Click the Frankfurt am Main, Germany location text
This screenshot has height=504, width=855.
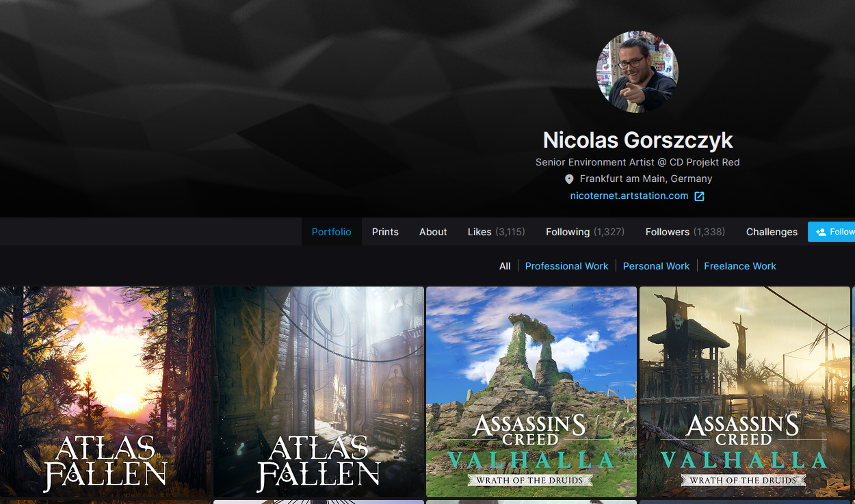tap(646, 178)
